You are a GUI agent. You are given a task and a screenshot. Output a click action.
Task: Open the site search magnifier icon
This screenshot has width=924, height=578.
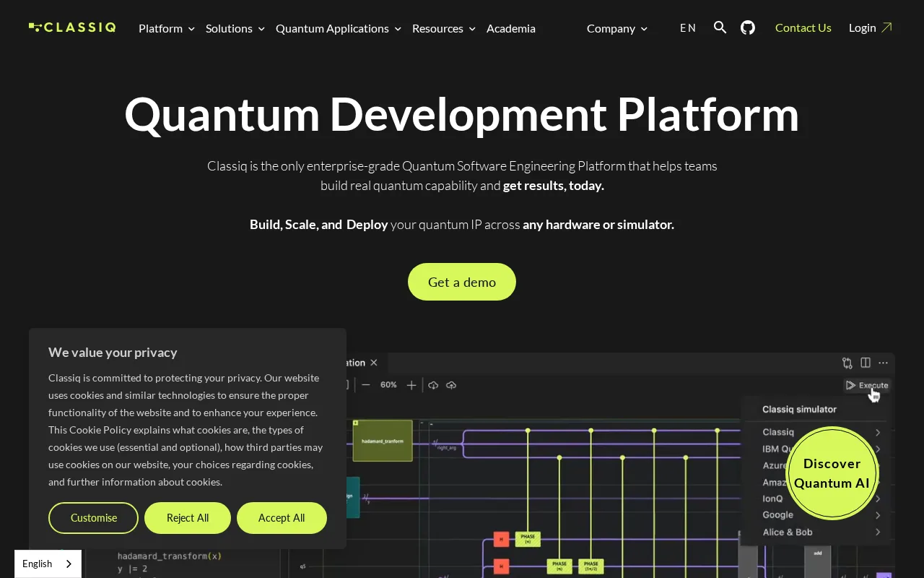click(720, 27)
